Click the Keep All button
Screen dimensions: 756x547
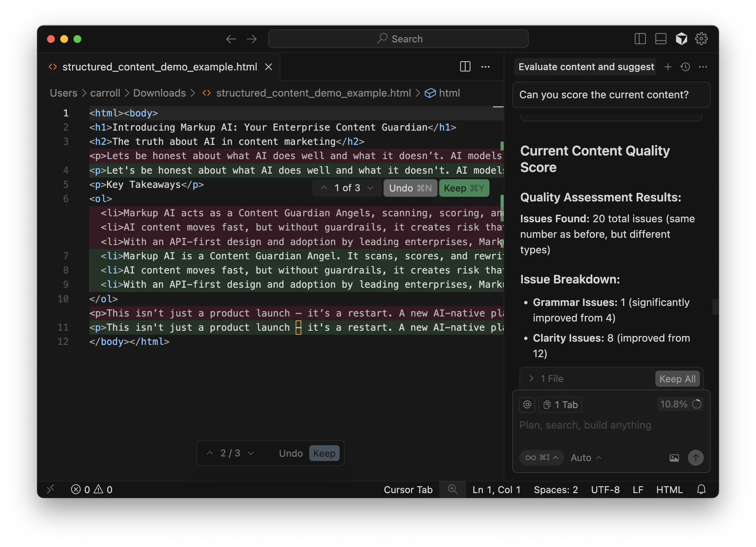click(677, 379)
